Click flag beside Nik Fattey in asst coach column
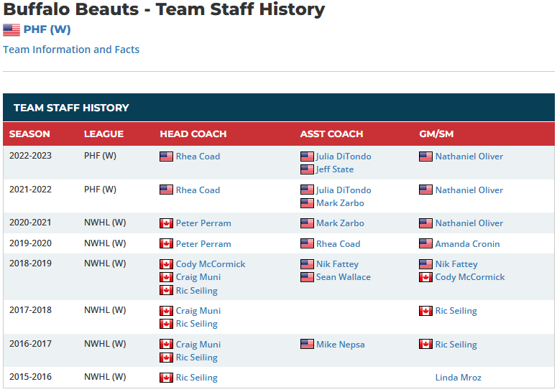The image size is (557, 392). click(x=307, y=264)
